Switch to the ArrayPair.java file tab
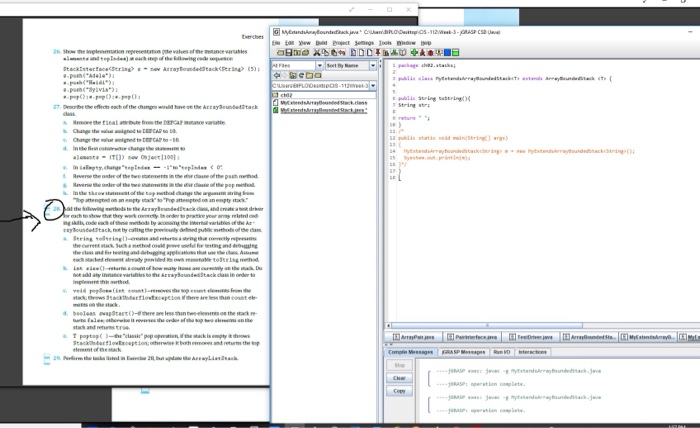700x428 pixels. [x=413, y=337]
